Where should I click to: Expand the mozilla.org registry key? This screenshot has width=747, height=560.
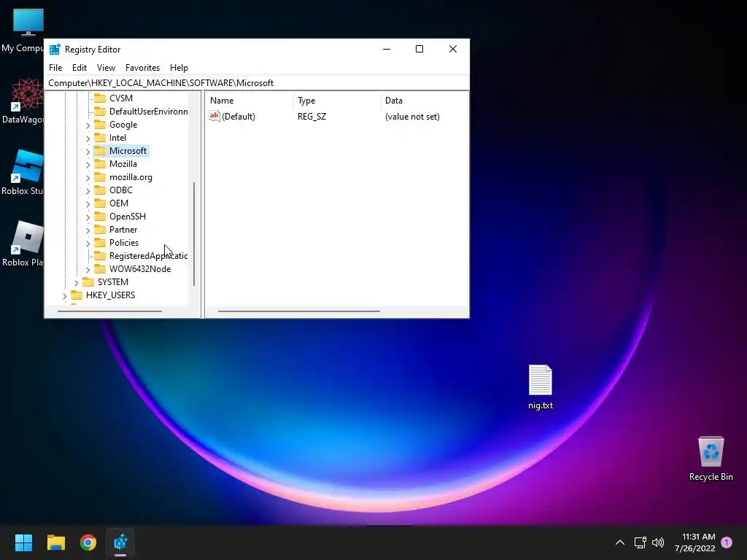88,178
